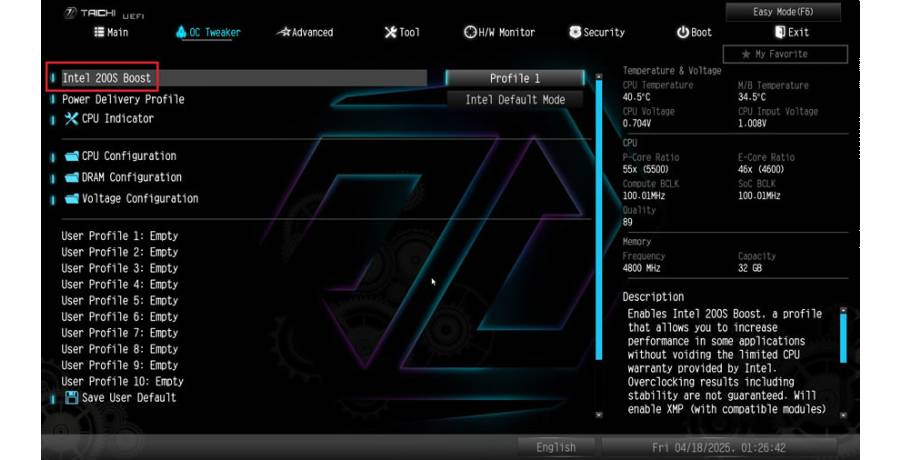900x460 pixels.
Task: Click the E-Core Ratio value 46x
Action: (x=761, y=169)
